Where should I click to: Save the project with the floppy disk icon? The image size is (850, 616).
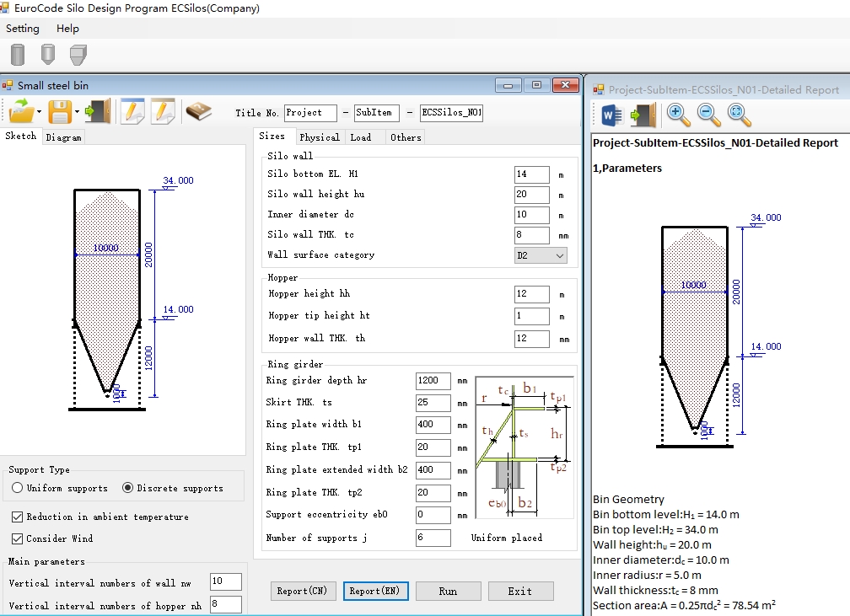pos(60,112)
